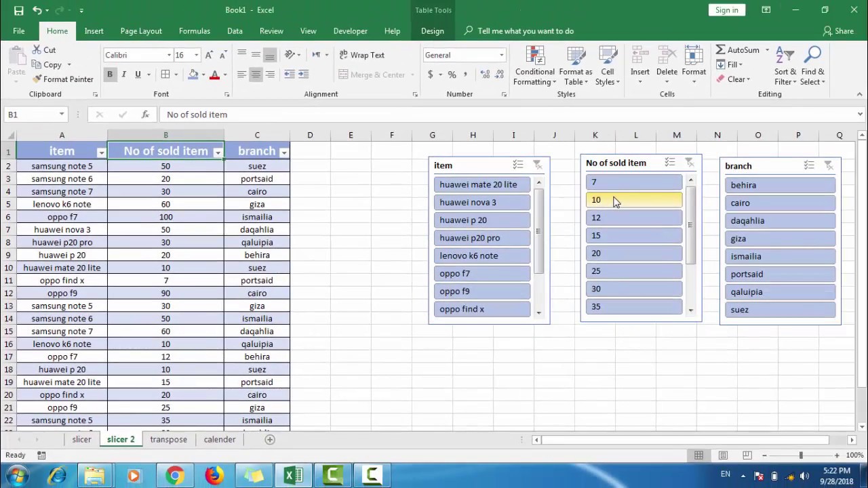Open the General number format dropdown
This screenshot has width=868, height=488.
(502, 55)
